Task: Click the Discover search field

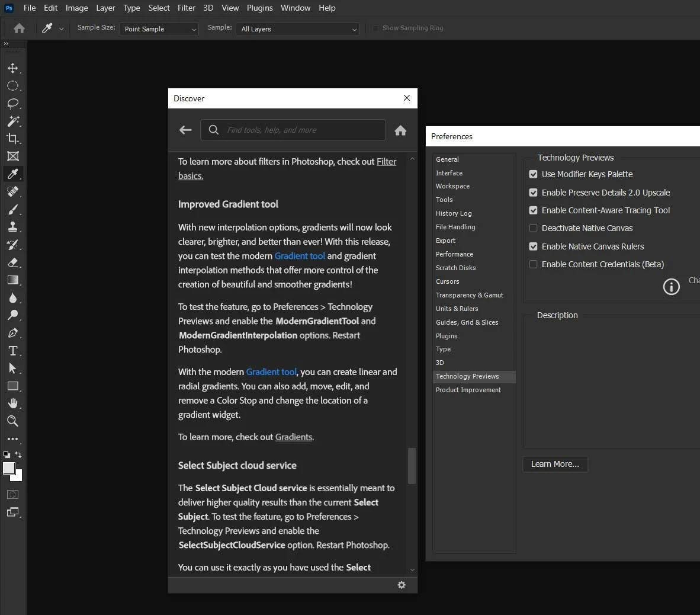Action: [293, 130]
